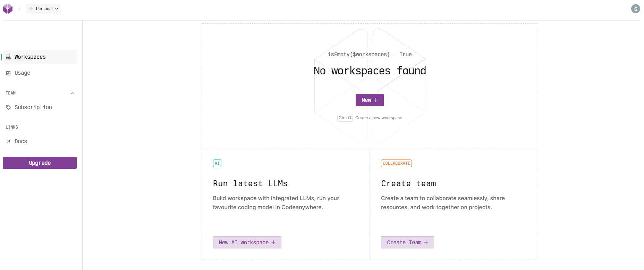Click the tag icon beside Subscription
644x270 pixels.
click(8, 107)
